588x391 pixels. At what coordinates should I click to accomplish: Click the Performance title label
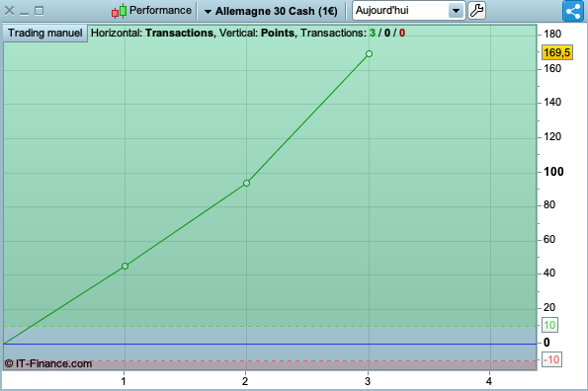[160, 10]
